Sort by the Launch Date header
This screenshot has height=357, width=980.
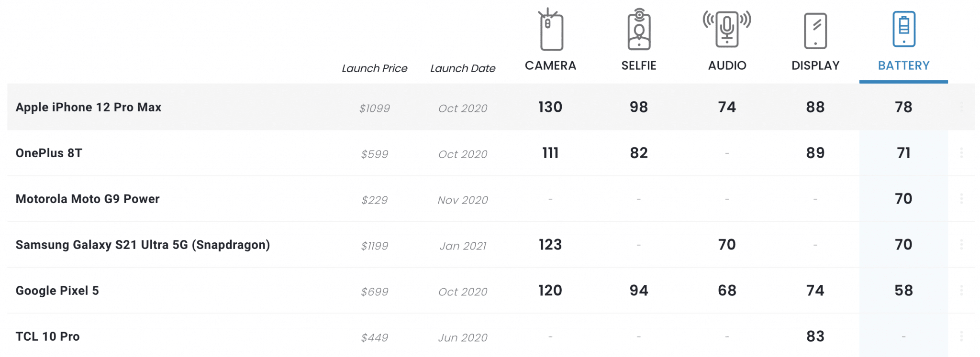[463, 68]
